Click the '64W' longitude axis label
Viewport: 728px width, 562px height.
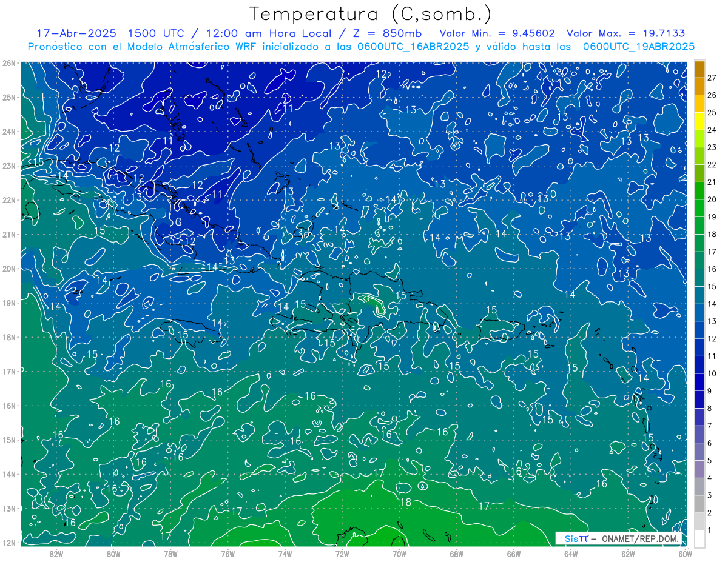[x=571, y=553]
